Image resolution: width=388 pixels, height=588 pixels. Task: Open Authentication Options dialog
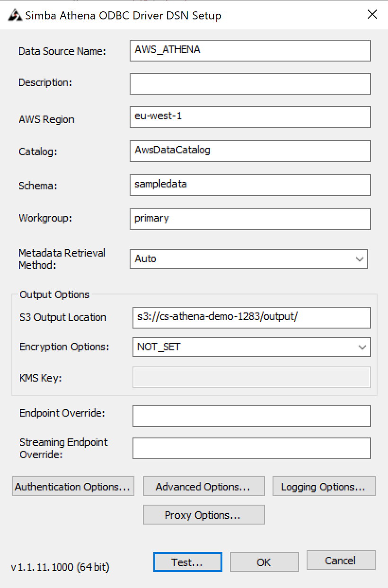pyautogui.click(x=73, y=487)
